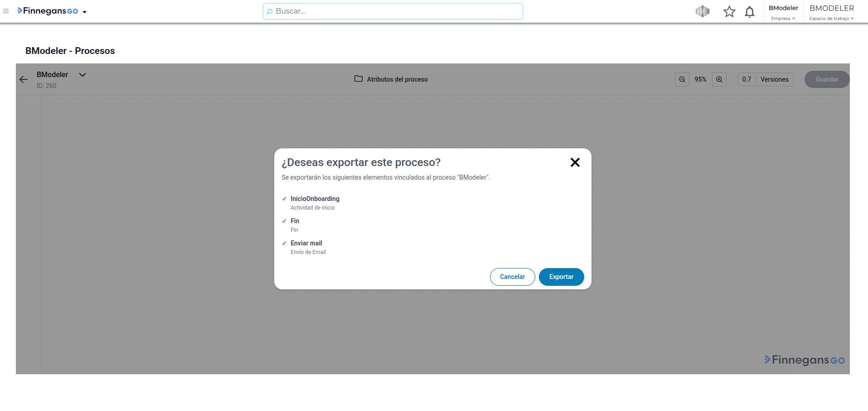Open the hamburger menu icon
Viewport: 868px width, 411px height.
tap(6, 11)
